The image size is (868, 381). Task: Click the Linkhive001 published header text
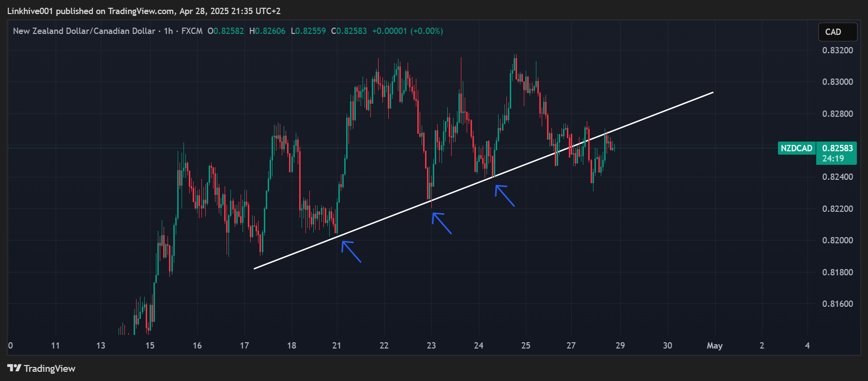click(x=144, y=11)
